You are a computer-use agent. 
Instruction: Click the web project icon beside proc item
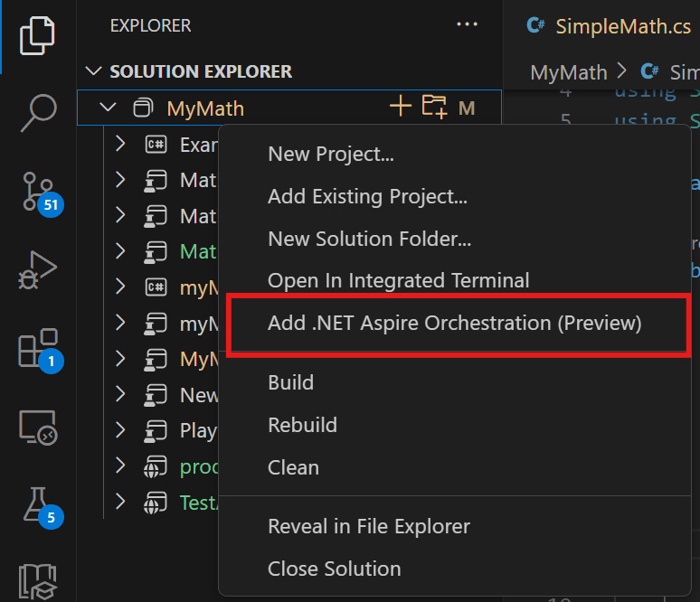(x=156, y=466)
